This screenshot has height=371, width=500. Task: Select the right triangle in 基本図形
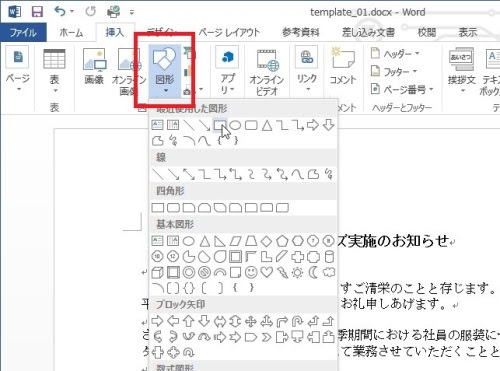click(x=219, y=241)
